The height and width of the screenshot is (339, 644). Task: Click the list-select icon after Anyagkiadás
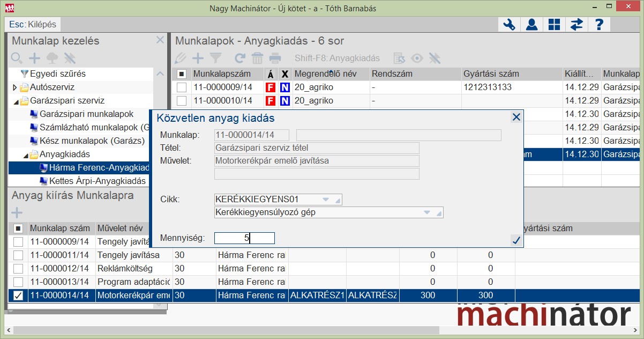[399, 58]
